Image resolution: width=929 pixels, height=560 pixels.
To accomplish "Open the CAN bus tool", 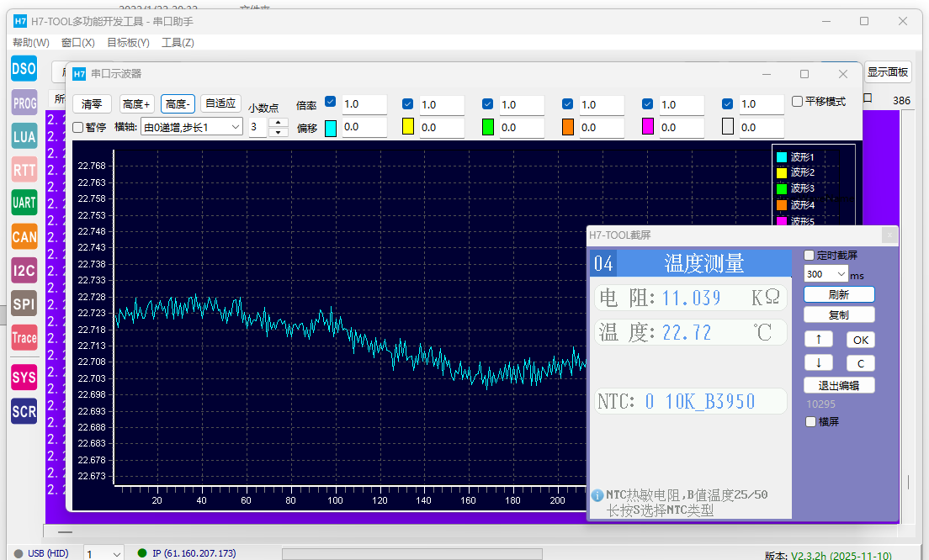I will [x=24, y=236].
